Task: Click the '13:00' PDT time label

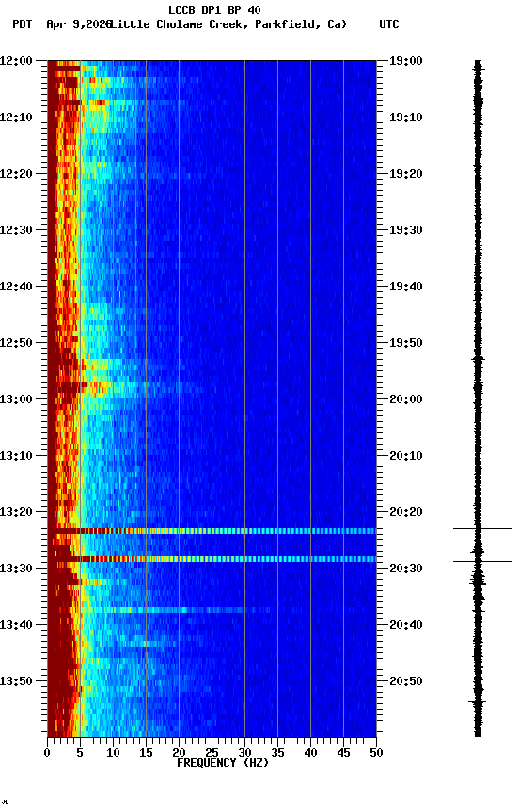Action: pyautogui.click(x=16, y=399)
